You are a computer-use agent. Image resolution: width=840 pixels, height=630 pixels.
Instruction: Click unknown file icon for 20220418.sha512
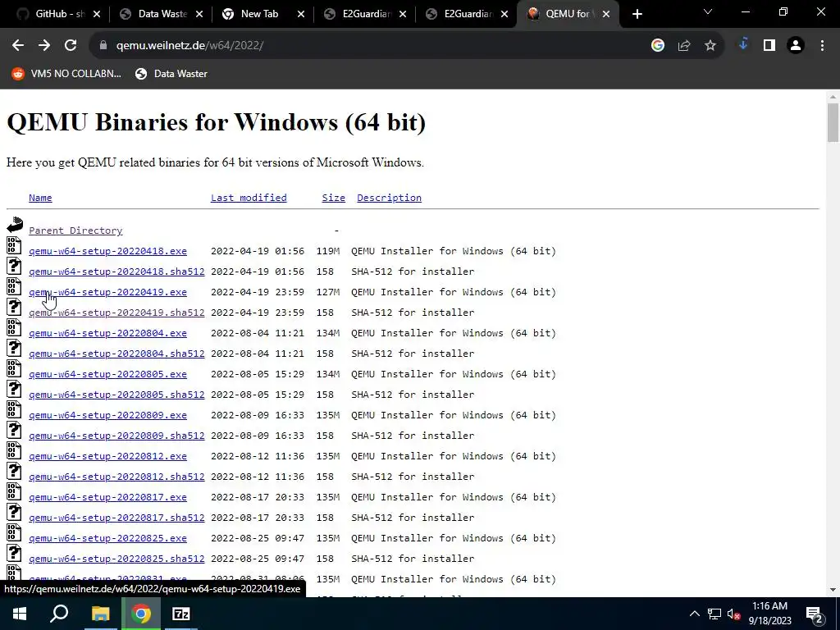[x=14, y=267]
